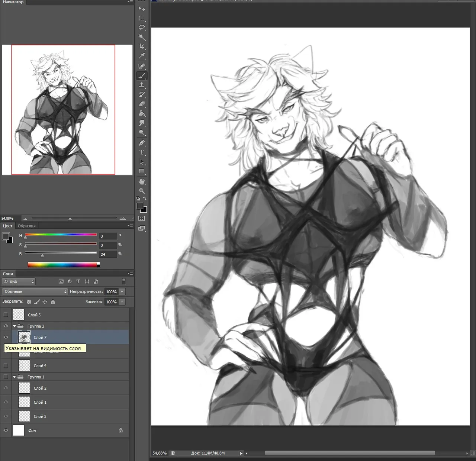Screen dimensions: 476x461
Task: Open the Навигатор panel tab
Action: click(13, 2)
